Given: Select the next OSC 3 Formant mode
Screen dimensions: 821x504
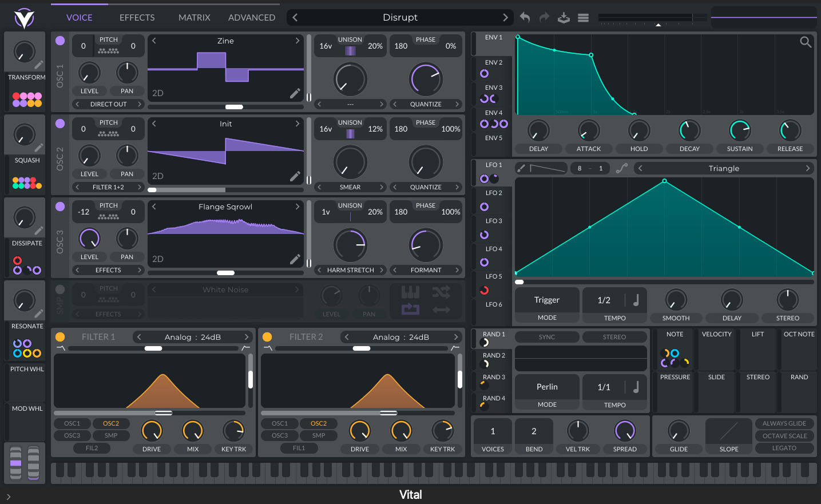Looking at the screenshot, I should point(457,270).
